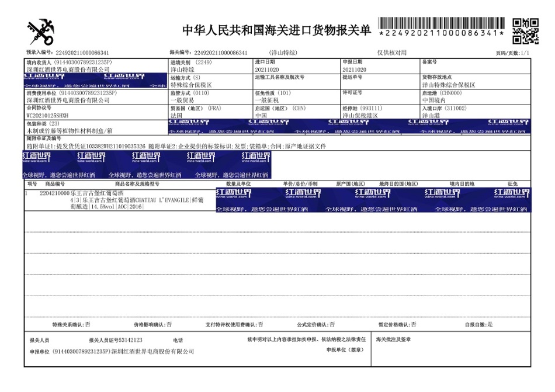Select value 洋山港 under 入境口岸
This screenshot has height=392, width=555.
(431, 116)
